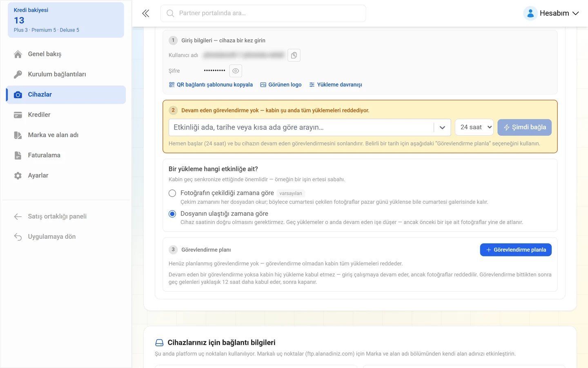Copy the username with clipboard icon
The width and height of the screenshot is (588, 368).
(x=294, y=55)
